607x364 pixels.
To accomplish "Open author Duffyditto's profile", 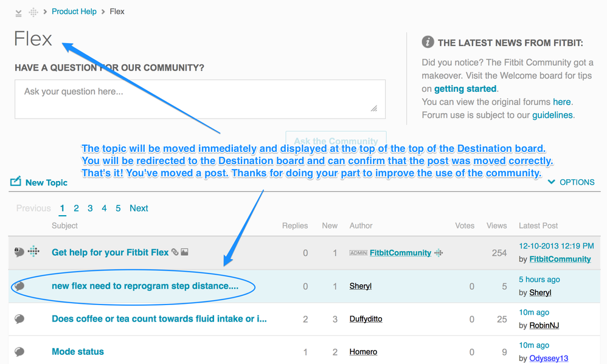I will tap(366, 319).
